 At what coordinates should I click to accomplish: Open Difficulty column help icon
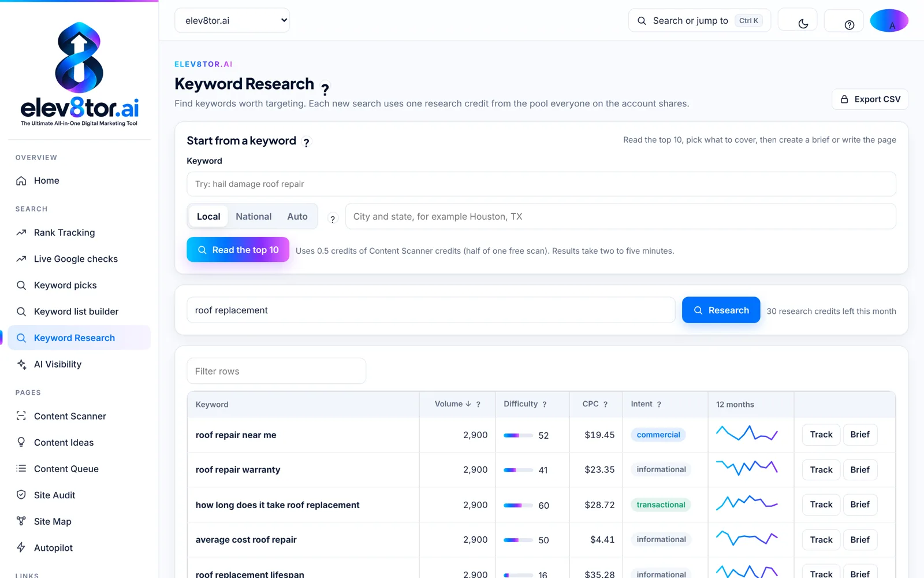(544, 405)
